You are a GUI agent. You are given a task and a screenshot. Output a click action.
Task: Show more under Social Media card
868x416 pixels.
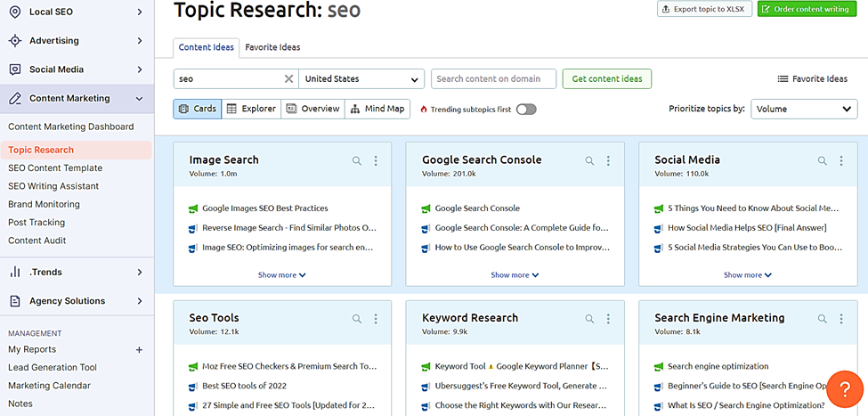coord(747,274)
